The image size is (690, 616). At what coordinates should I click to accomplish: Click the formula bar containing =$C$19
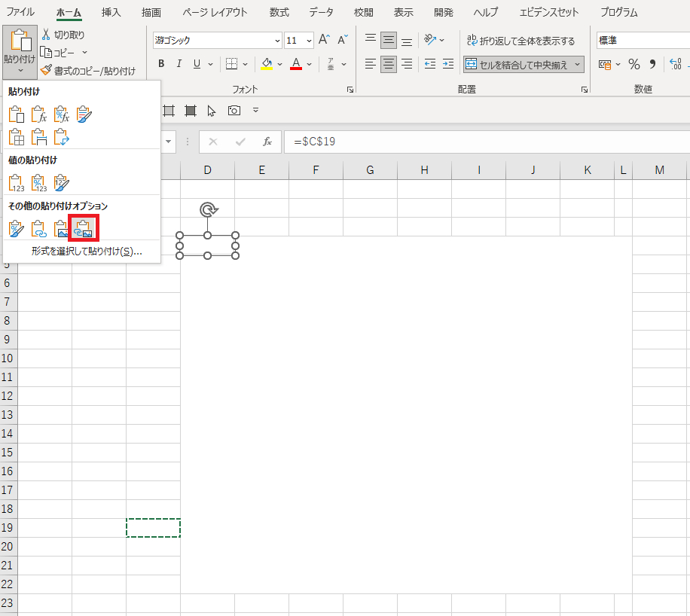(x=482, y=142)
